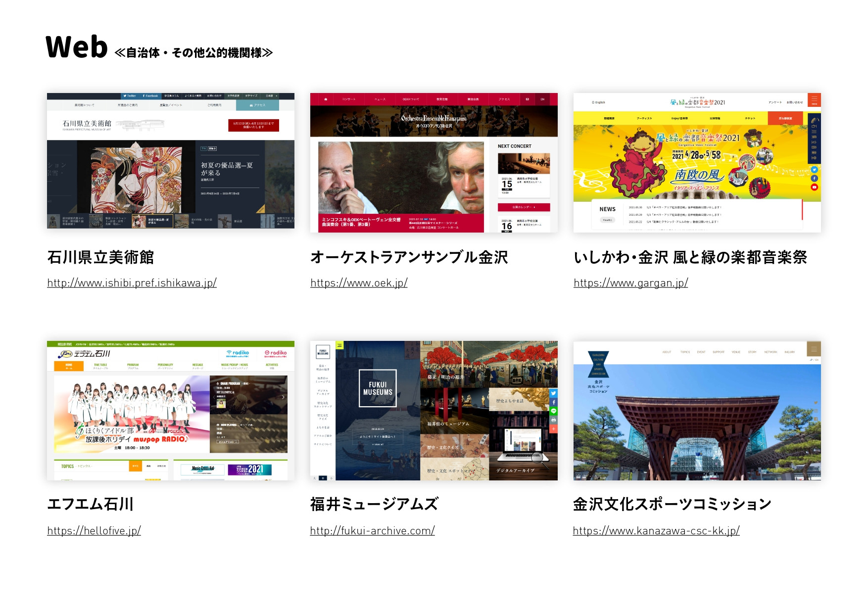This screenshot has width=868, height=614.
Task: Toggle 文字サイズ setting on 石川県立美術館 header
Action: click(251, 96)
